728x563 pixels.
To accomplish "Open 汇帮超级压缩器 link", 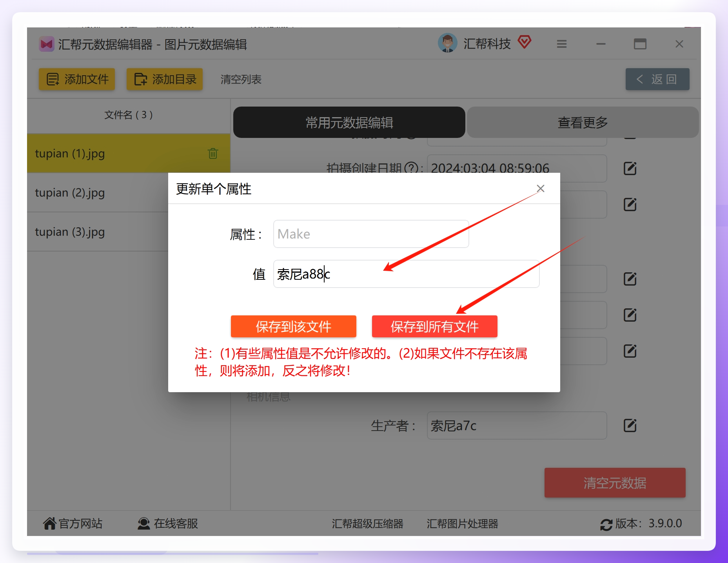I will [x=367, y=524].
